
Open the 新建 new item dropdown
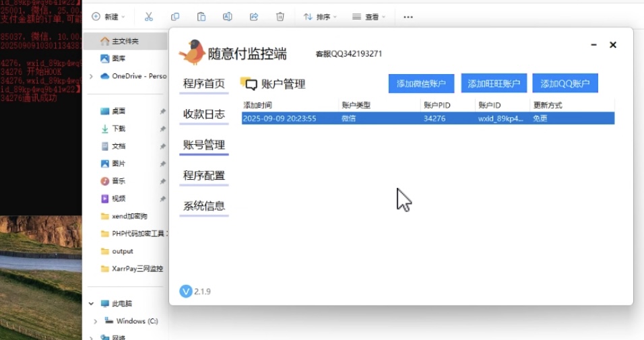[x=108, y=17]
